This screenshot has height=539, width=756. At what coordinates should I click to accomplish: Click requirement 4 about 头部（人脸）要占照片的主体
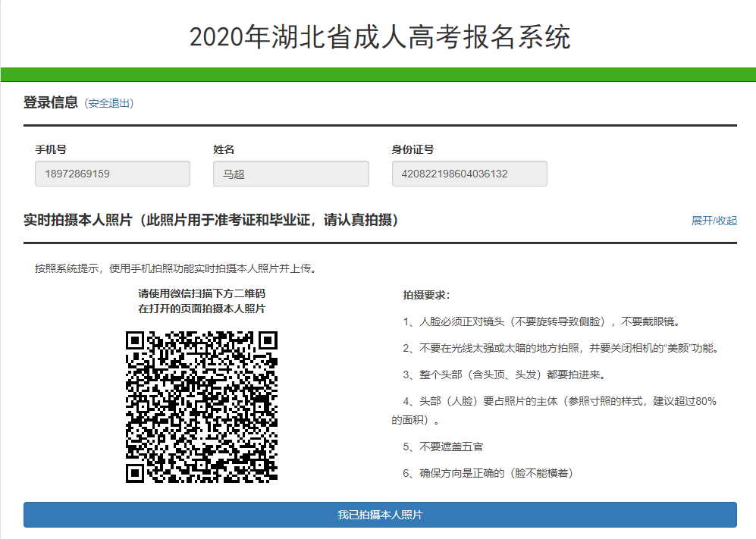point(554,410)
